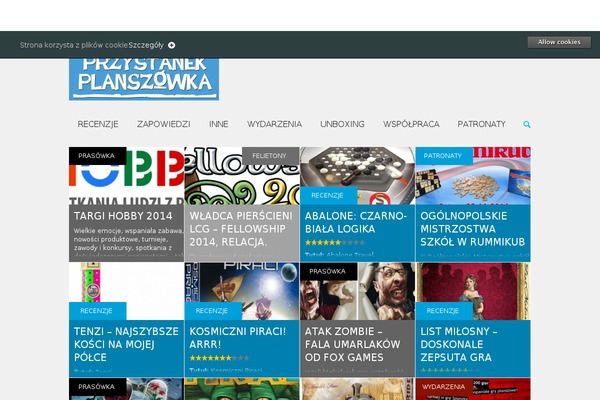Image resolution: width=600 pixels, height=400 pixels.
Task: Click the Wydarzenia tag on bottom right tile
Action: (x=444, y=387)
